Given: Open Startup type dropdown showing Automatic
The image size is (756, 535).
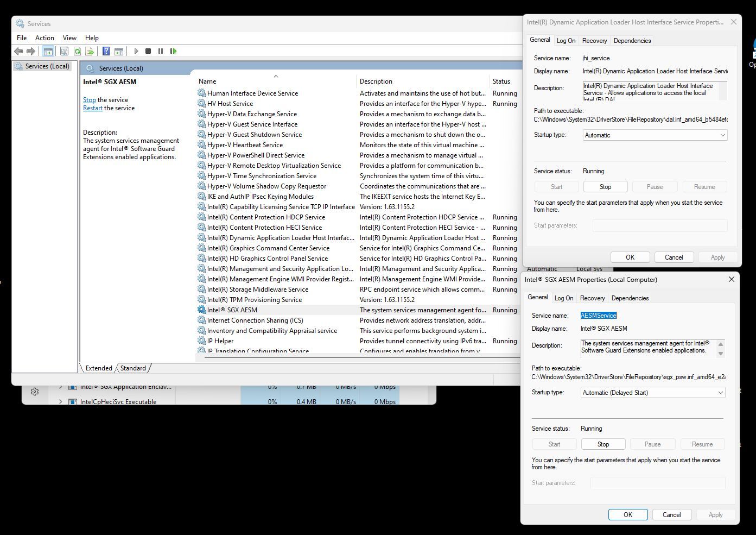Looking at the screenshot, I should 655,135.
